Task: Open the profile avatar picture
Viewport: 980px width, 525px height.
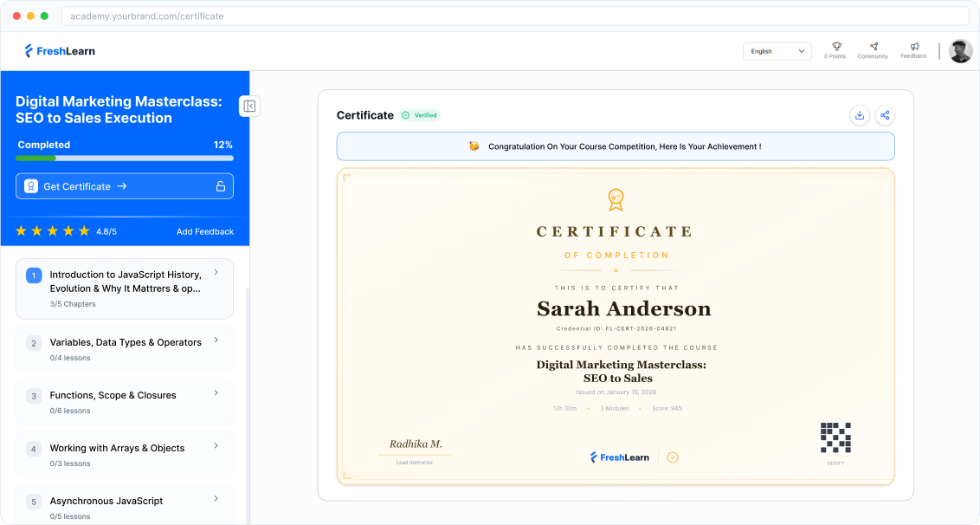Action: point(960,50)
